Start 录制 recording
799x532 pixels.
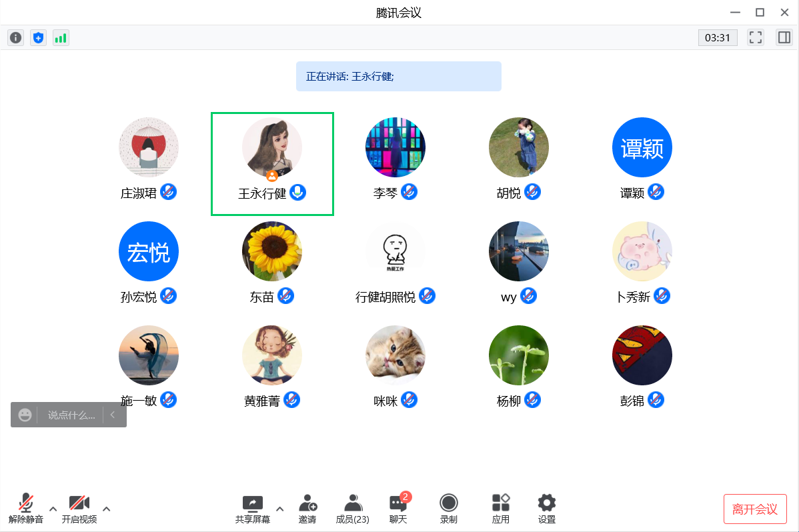click(449, 509)
